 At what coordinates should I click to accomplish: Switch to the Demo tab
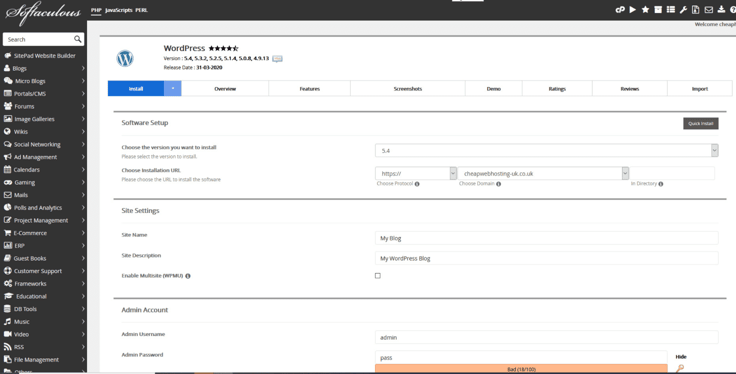(493, 89)
